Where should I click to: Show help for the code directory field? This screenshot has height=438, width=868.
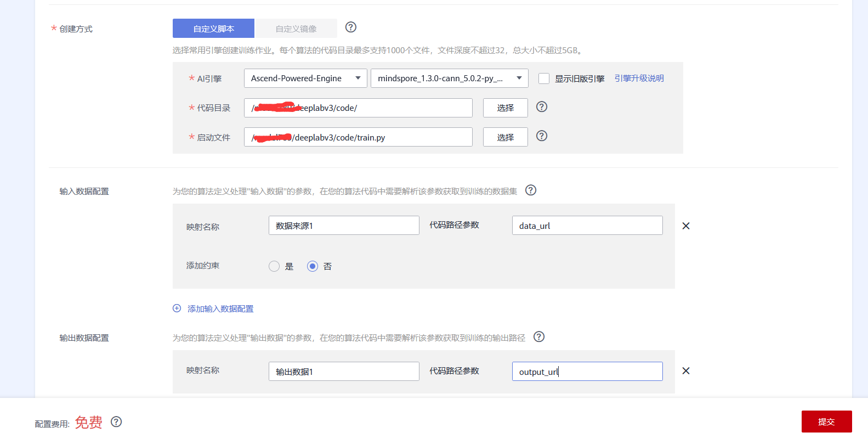click(x=542, y=106)
